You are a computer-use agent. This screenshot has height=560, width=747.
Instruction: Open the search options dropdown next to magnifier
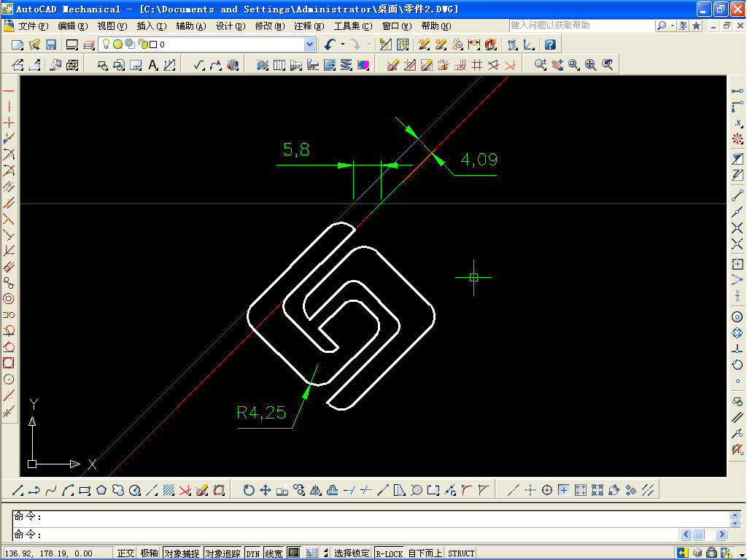tap(672, 26)
